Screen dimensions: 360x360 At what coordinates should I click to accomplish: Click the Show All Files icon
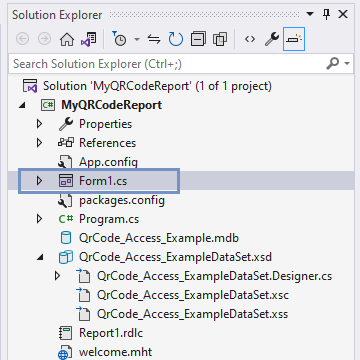tap(220, 39)
